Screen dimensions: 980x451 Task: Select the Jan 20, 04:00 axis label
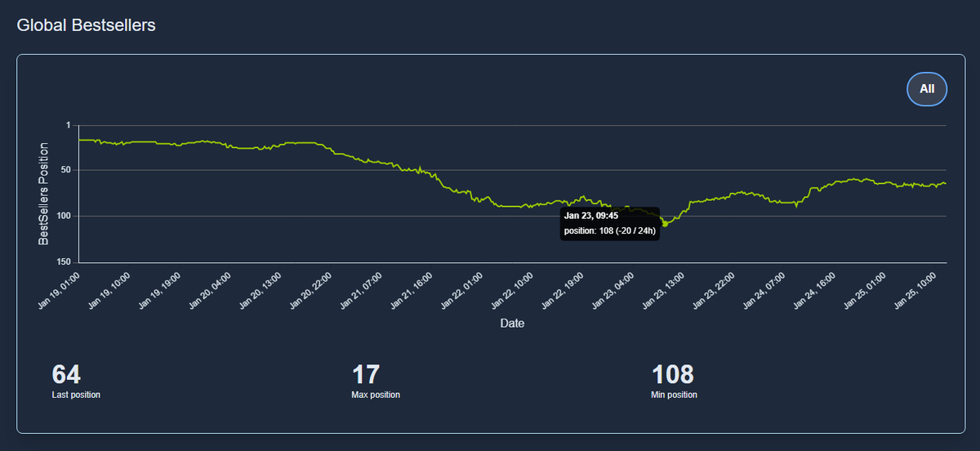[x=211, y=289]
